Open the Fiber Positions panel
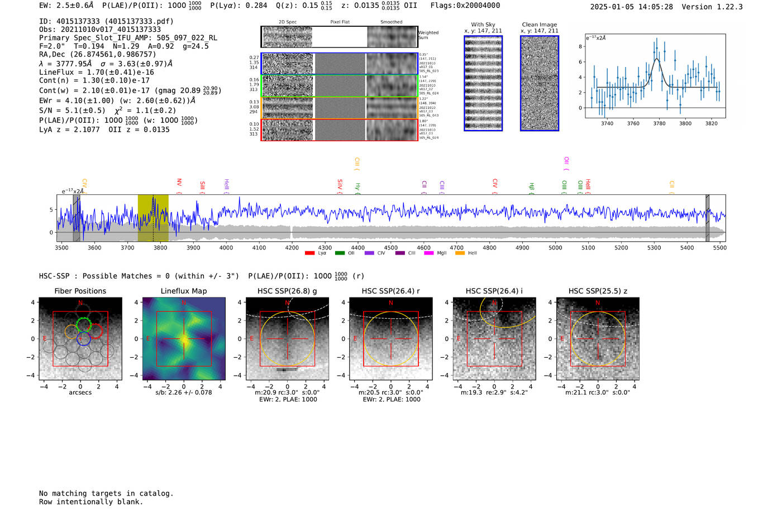782x532 pixels. [x=80, y=339]
